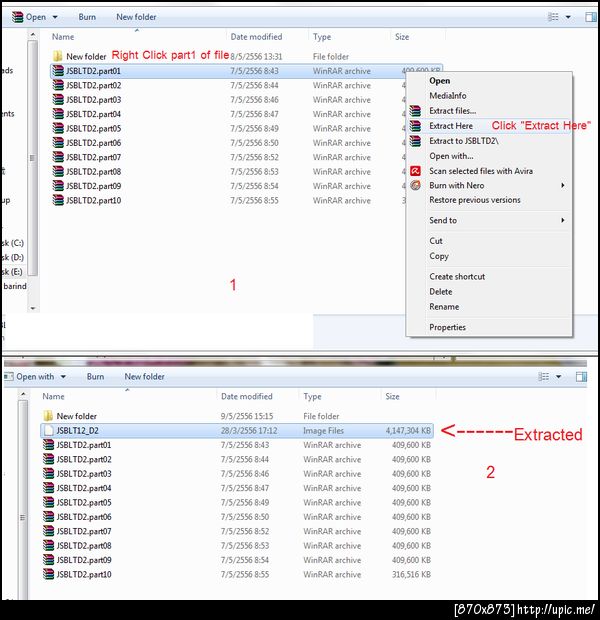Click Copy in the context menu
This screenshot has width=600, height=620.
pos(439,256)
